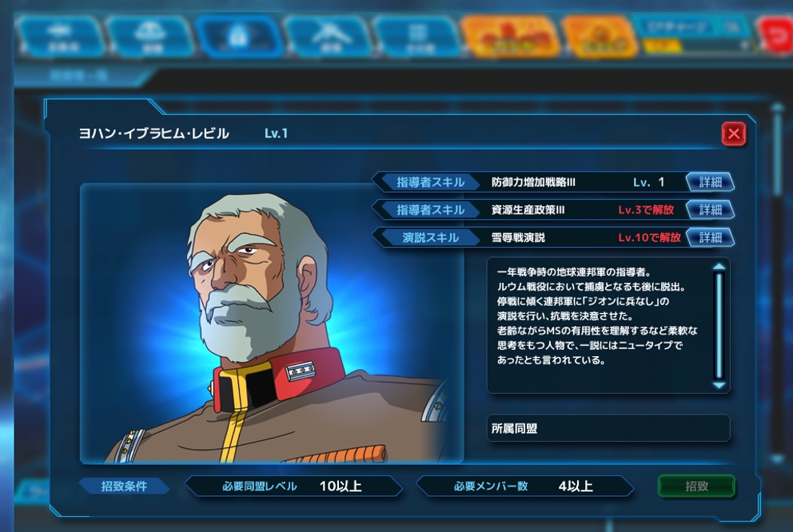
Task: Select fifth blue list menu icon
Action: click(x=417, y=37)
